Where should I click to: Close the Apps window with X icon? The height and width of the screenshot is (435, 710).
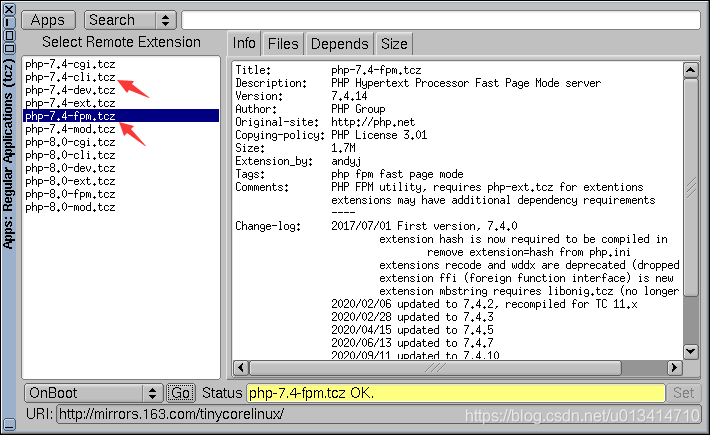click(9, 9)
